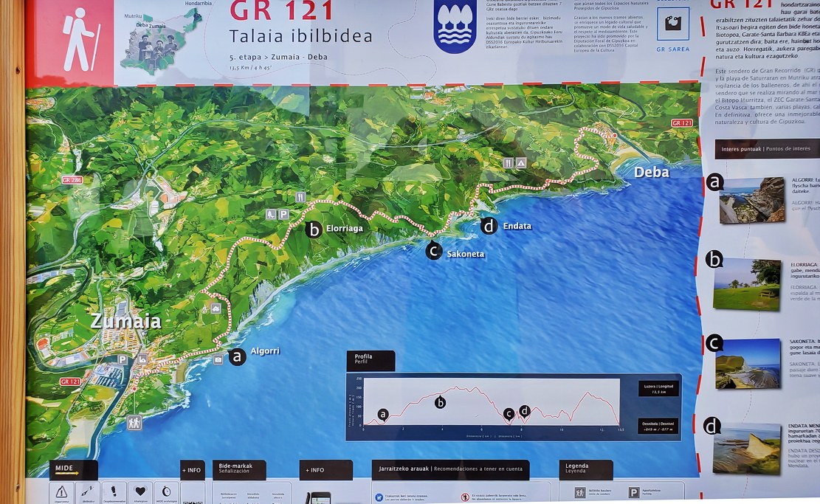
Task: Click the restaurant icon above Endata
Action: 508,163
